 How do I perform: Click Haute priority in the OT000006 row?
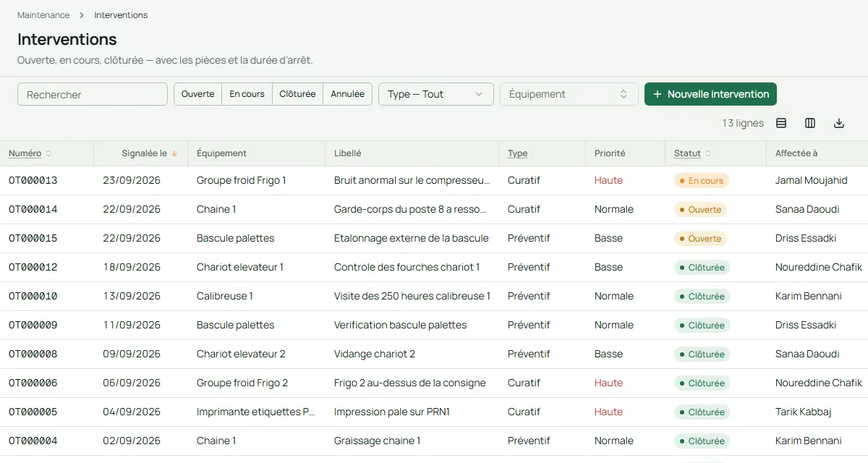pyautogui.click(x=608, y=383)
